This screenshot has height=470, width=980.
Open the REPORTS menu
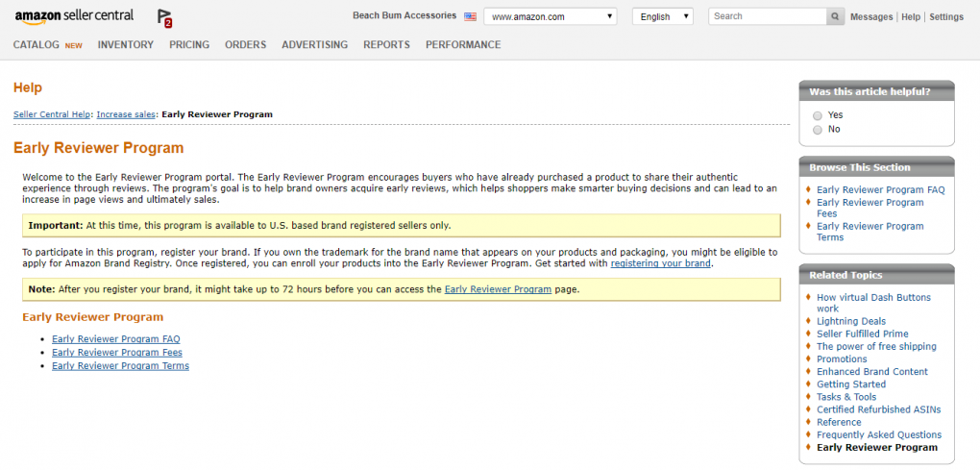[387, 45]
